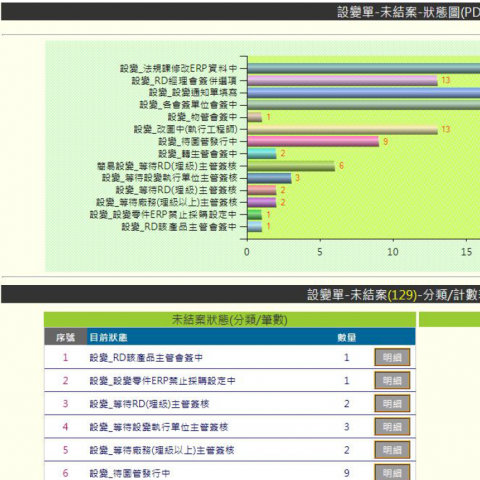Click value label 6 beside the olive bar
The image size is (480, 480).
[341, 166]
